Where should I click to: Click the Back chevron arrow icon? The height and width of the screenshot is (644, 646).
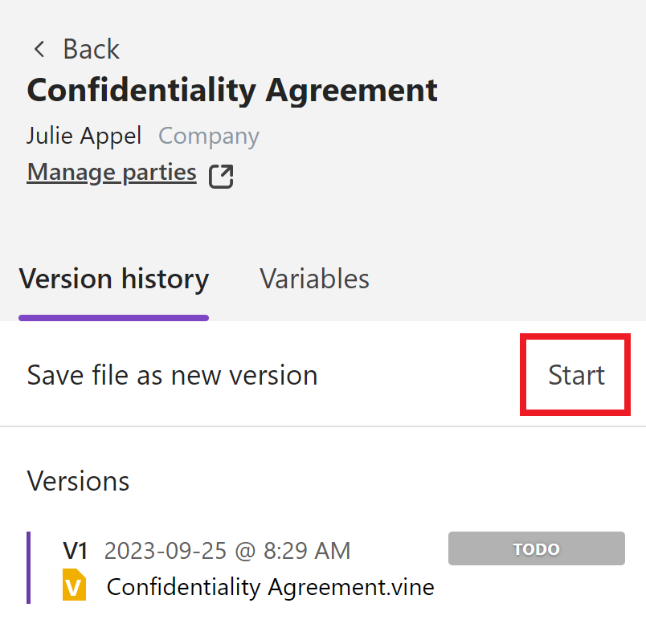(x=38, y=49)
